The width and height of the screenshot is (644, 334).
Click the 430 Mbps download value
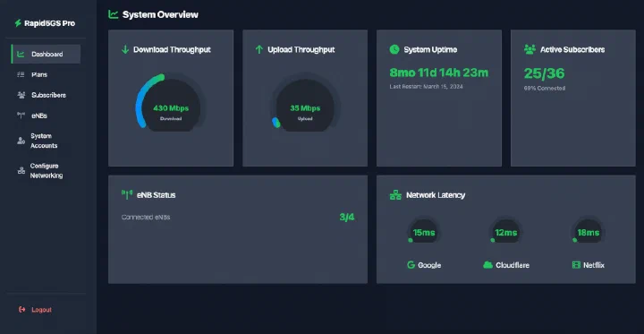[171, 108]
